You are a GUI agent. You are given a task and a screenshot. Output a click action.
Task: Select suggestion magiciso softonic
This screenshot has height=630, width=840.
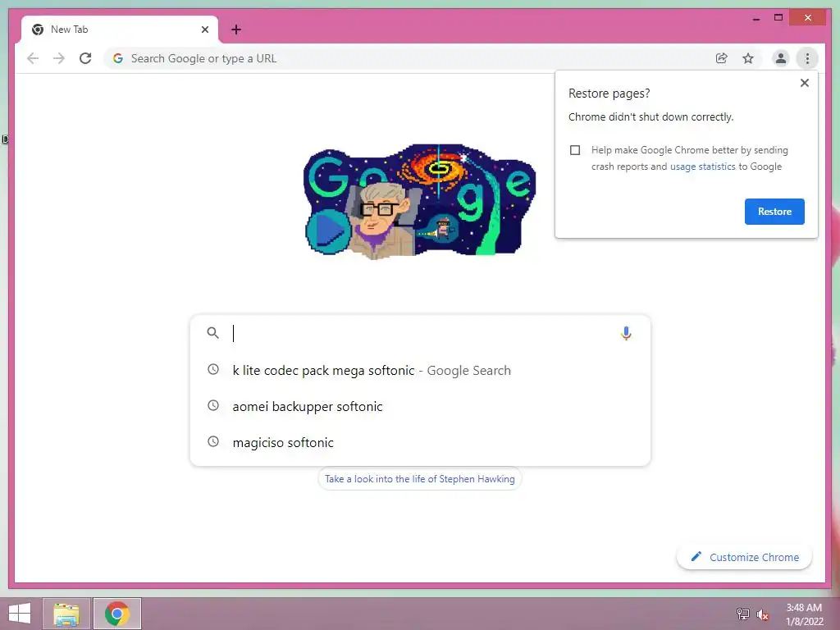(x=420, y=442)
